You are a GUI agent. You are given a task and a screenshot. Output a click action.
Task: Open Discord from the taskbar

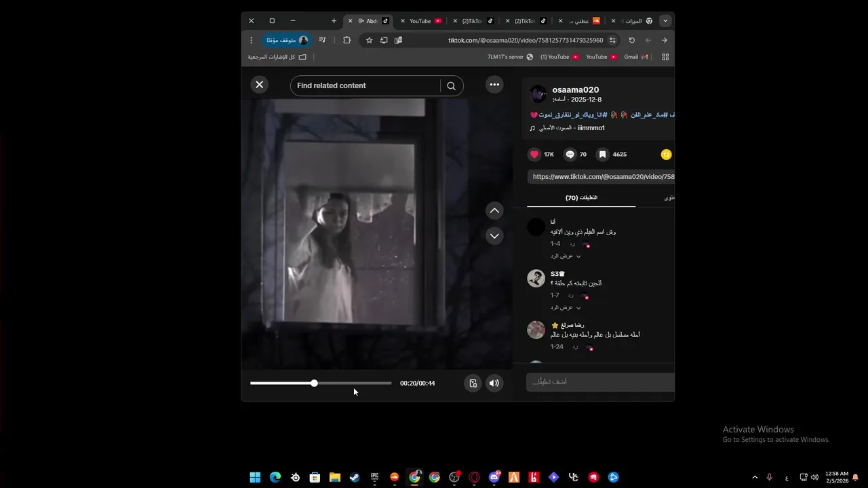point(494,477)
